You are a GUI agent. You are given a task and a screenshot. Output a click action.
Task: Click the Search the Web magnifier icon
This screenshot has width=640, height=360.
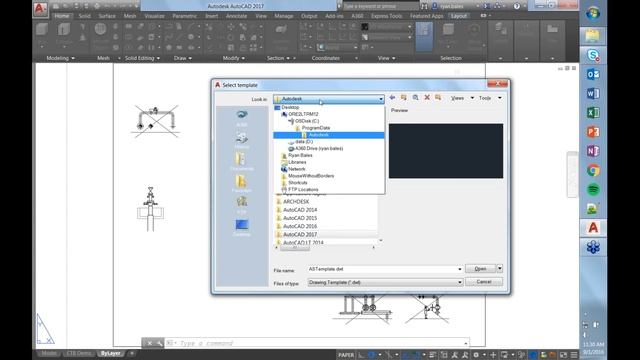pyautogui.click(x=416, y=98)
